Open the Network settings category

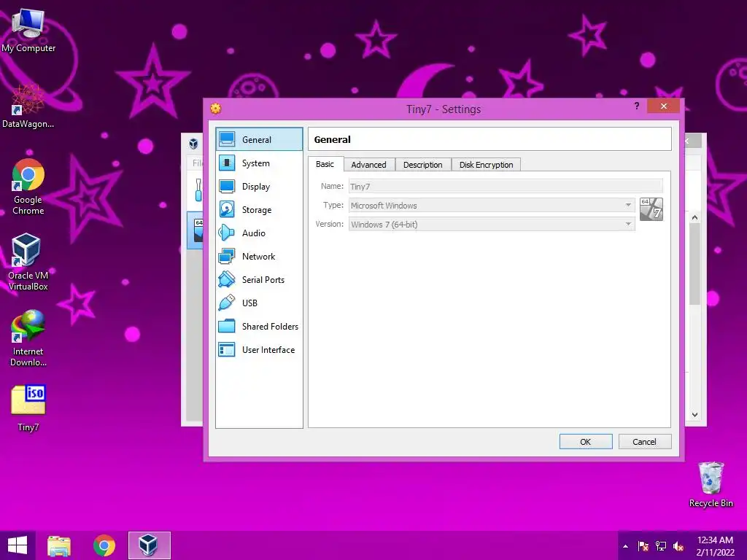pyautogui.click(x=259, y=256)
